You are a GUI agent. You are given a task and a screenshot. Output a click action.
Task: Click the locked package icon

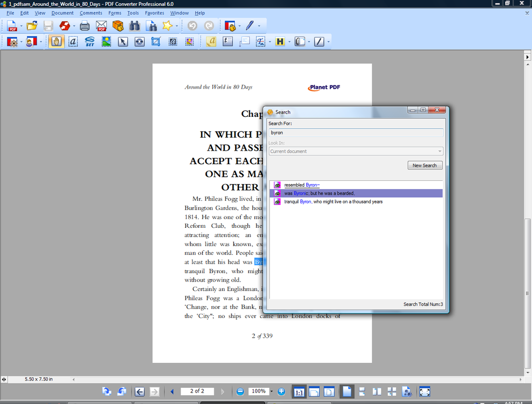pos(118,26)
